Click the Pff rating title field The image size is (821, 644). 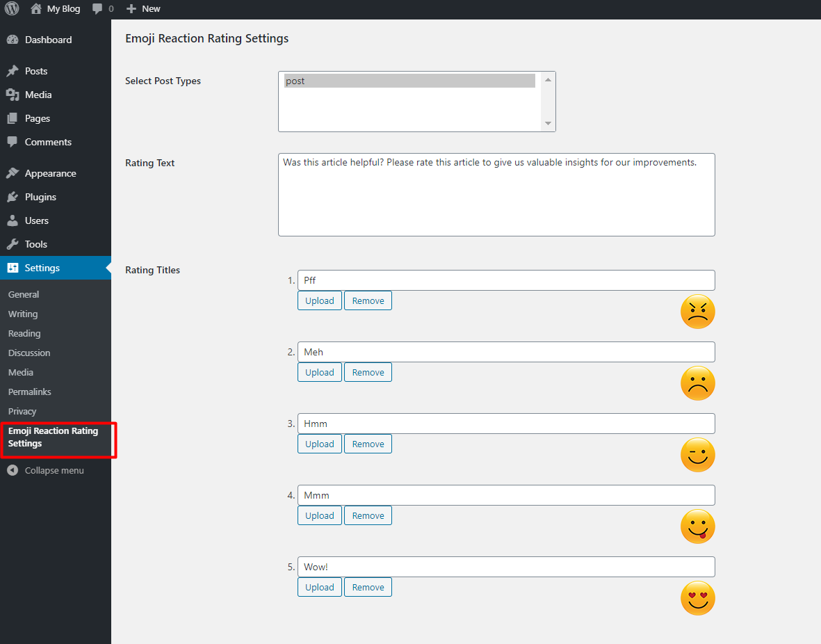click(506, 280)
